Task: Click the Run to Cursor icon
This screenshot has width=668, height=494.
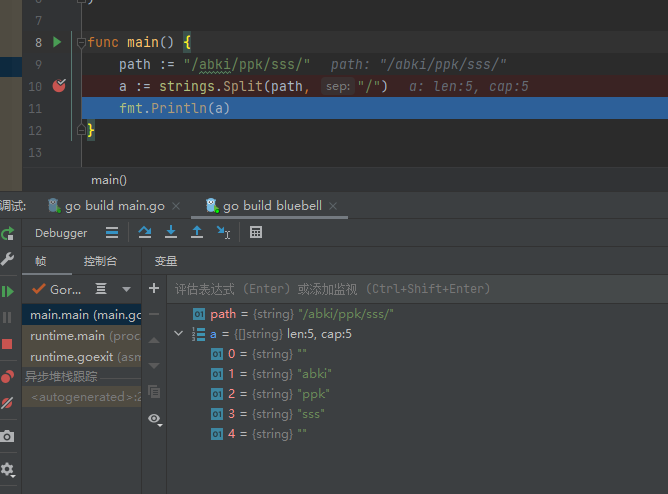Action: click(x=223, y=233)
